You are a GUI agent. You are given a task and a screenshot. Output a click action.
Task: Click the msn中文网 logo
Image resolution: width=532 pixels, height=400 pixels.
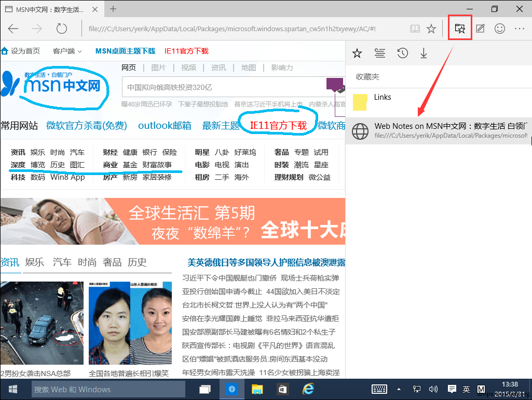click(x=51, y=83)
